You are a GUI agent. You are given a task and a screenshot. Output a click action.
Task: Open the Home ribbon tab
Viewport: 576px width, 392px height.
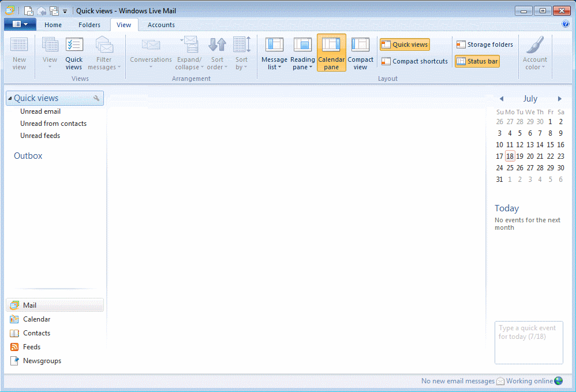click(x=53, y=25)
